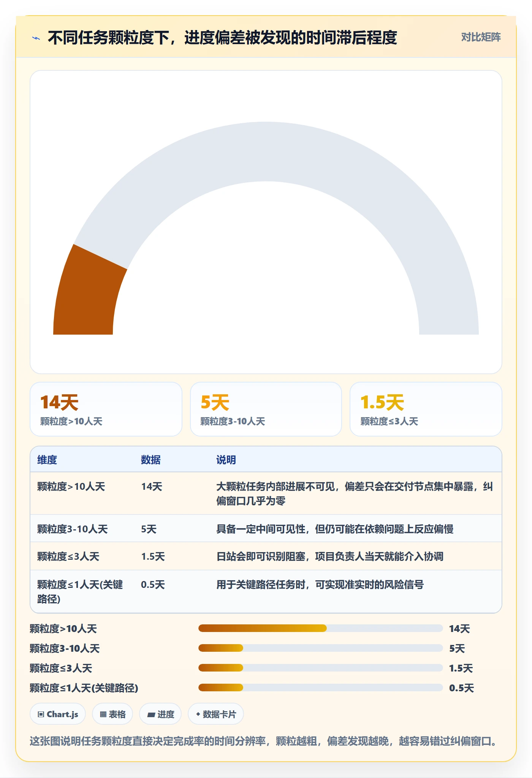Click the 颗粒度≤3人天 progress bar

(x=320, y=668)
